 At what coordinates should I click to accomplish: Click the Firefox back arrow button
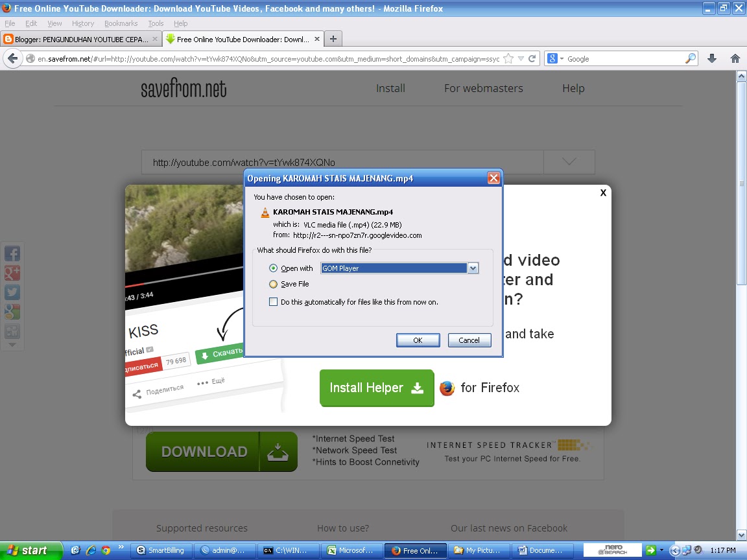tap(13, 58)
